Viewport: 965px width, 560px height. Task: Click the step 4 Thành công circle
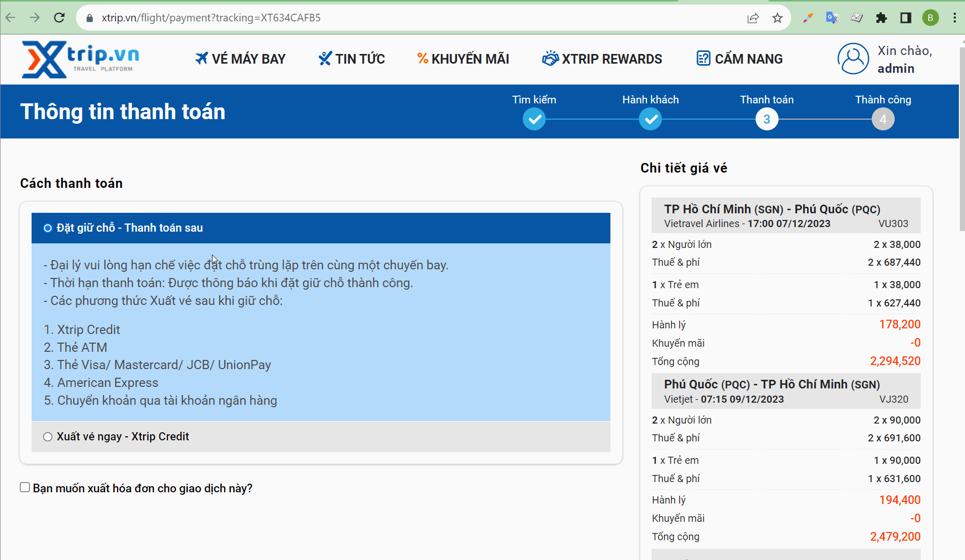(883, 119)
